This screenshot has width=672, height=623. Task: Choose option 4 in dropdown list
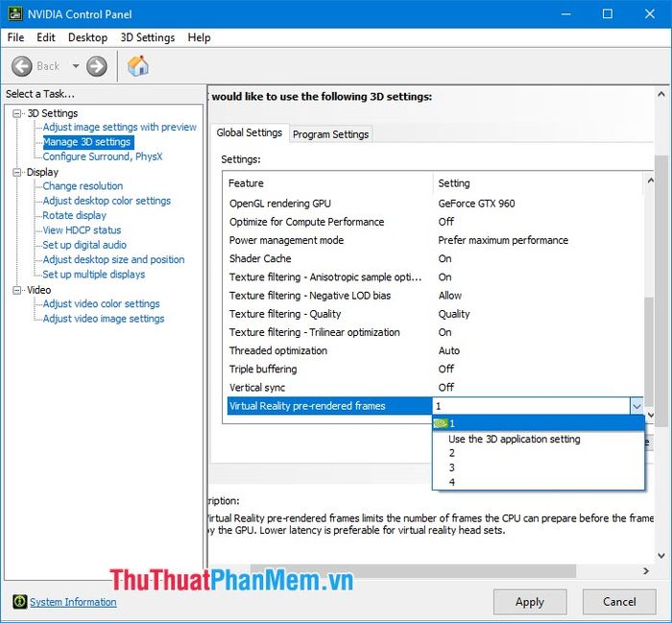click(x=539, y=482)
